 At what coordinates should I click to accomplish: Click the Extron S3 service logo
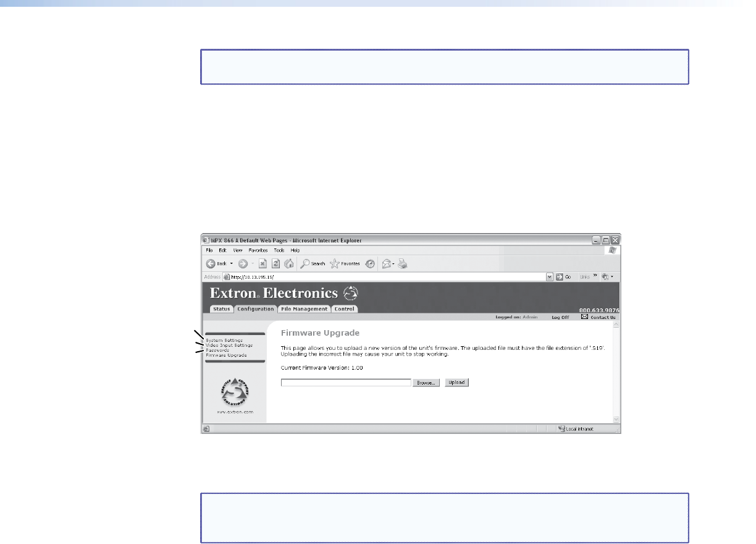click(235, 391)
